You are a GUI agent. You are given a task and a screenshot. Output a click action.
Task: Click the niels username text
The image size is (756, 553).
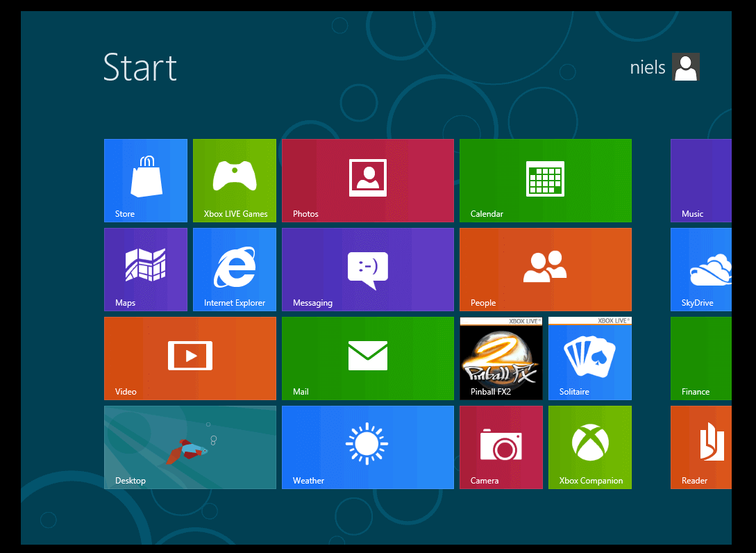648,67
